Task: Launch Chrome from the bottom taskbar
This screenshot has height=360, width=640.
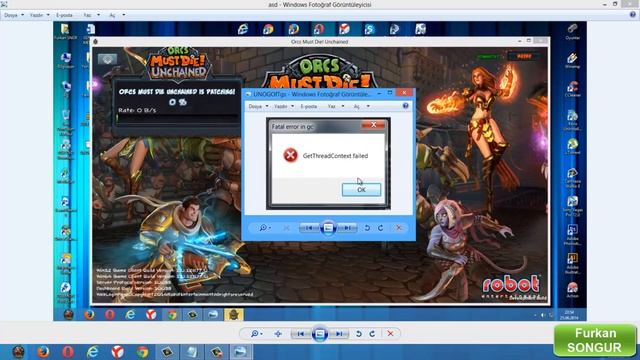Action: tap(142, 352)
